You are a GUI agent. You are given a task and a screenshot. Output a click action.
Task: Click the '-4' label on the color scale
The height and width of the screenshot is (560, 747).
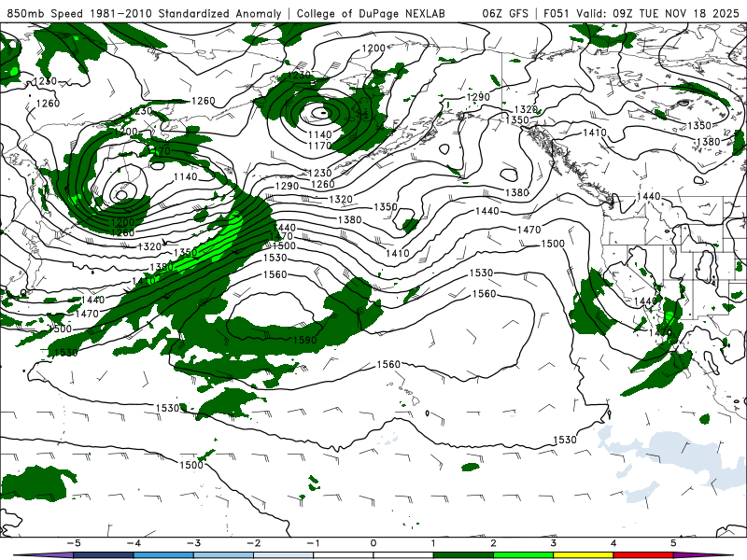[x=134, y=543]
